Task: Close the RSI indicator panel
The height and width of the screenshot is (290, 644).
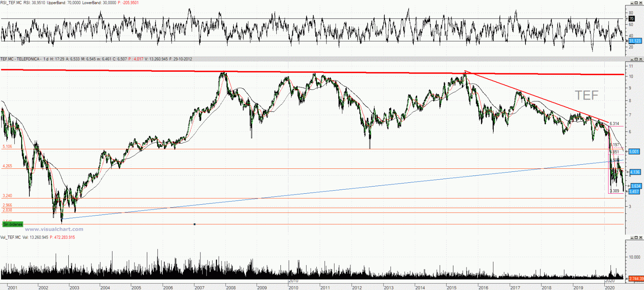Action: [x=641, y=3]
